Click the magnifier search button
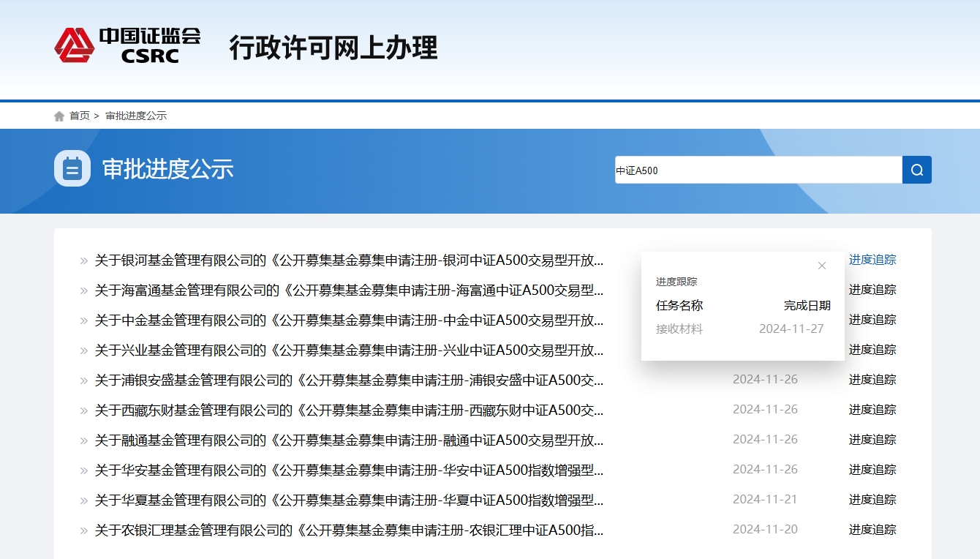Viewport: 980px width, 559px height. coord(917,170)
